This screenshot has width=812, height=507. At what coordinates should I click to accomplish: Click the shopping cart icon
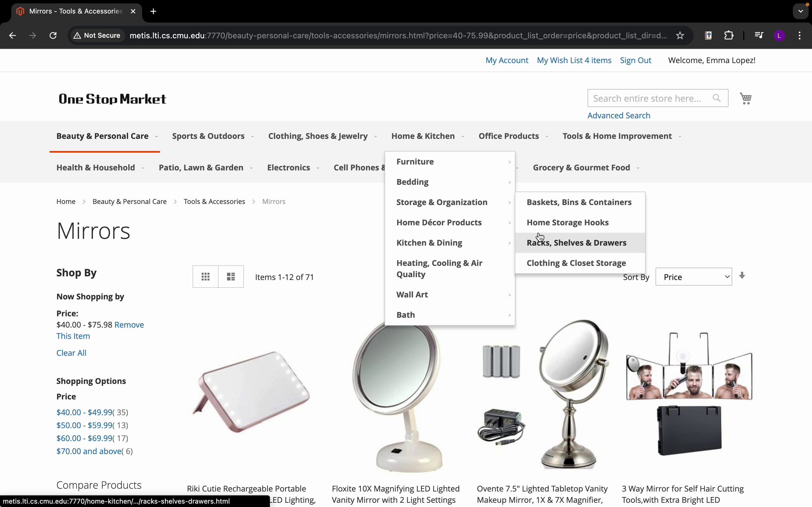745,98
